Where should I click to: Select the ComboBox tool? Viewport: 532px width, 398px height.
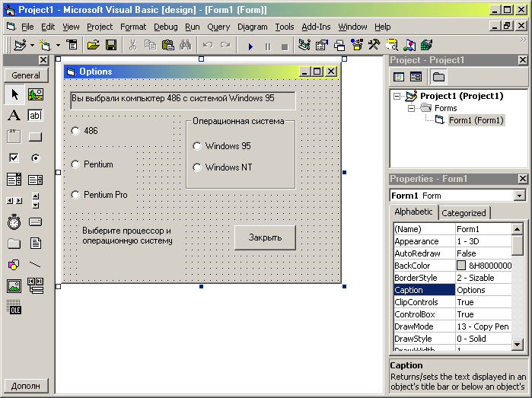pos(14,179)
